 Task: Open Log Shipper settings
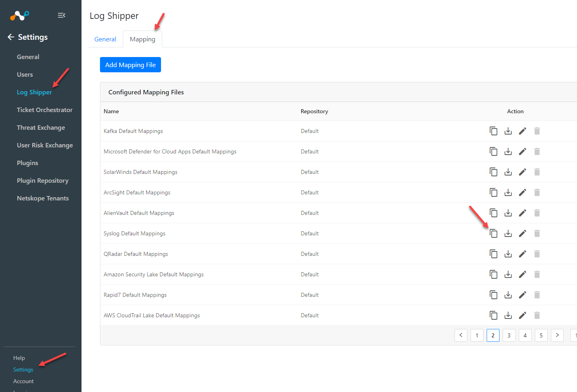pyautogui.click(x=34, y=92)
